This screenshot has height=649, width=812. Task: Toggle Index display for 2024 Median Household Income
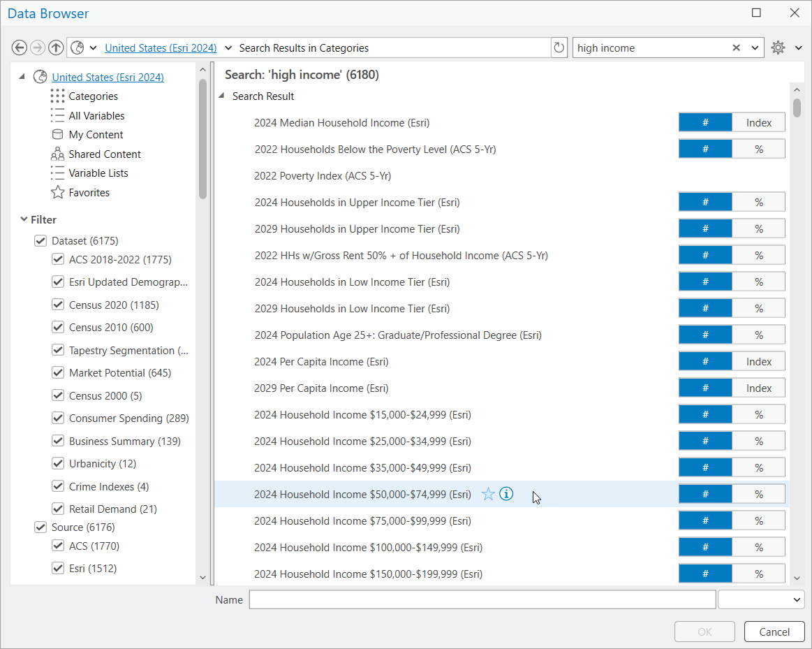coord(758,122)
